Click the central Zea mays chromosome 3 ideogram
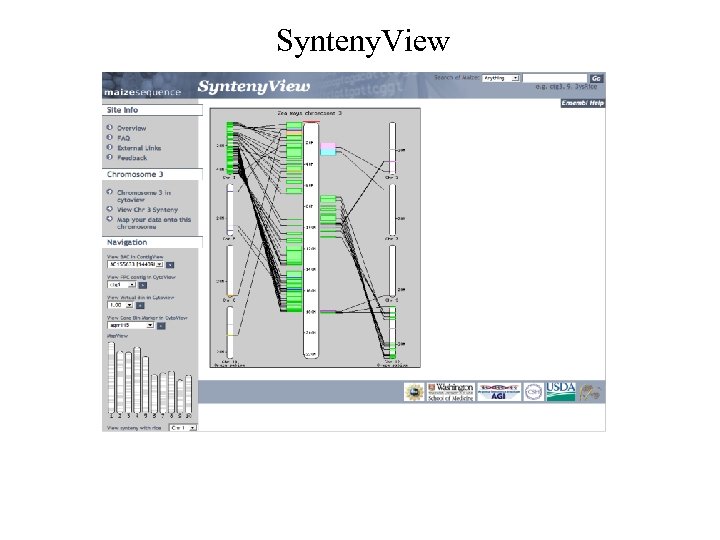The image size is (720, 540). point(311,240)
